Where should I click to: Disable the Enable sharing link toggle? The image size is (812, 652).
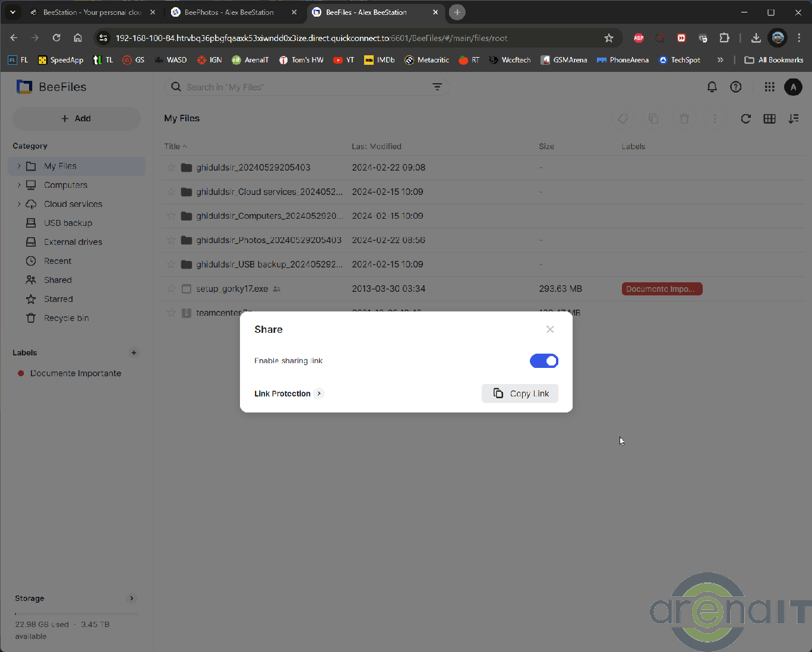tap(544, 361)
